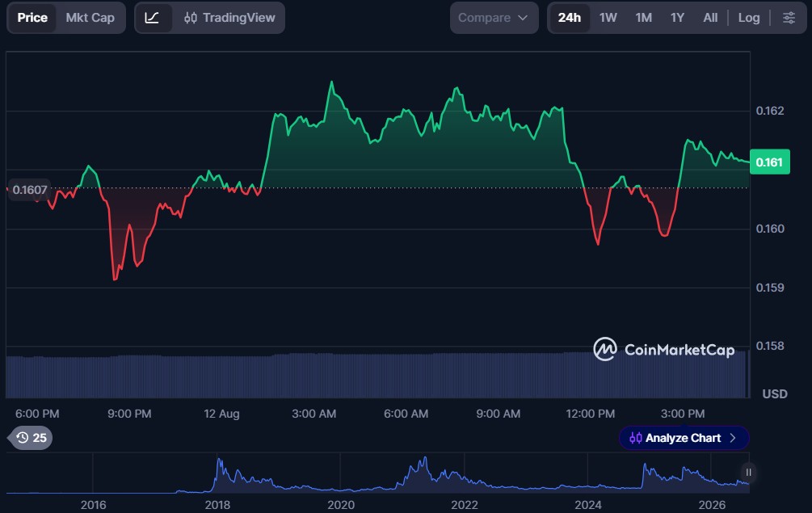Expand the Compare dropdown

494,18
